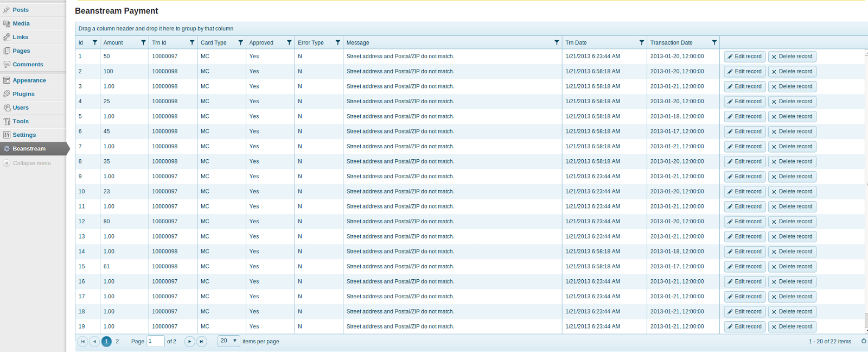Select current page 1 indicator

coord(106,341)
